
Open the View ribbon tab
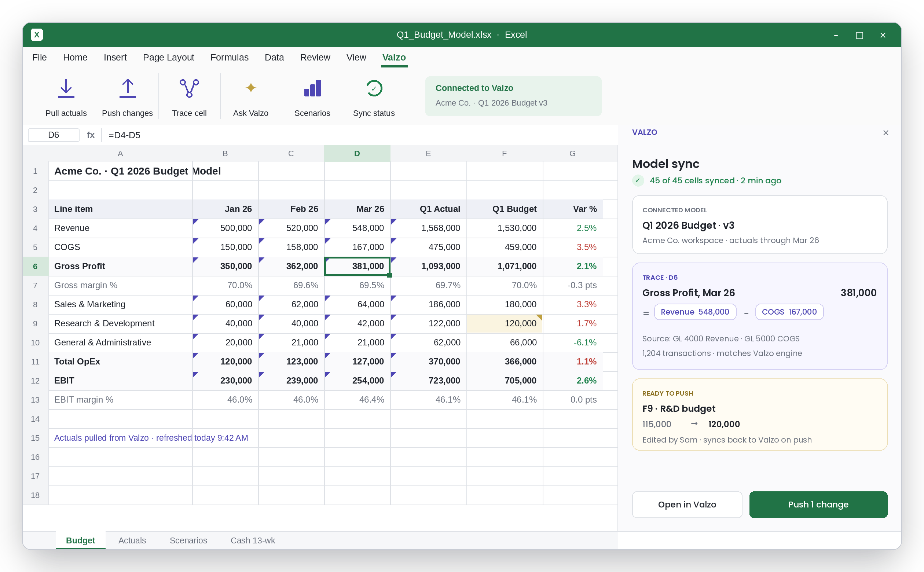(x=356, y=58)
